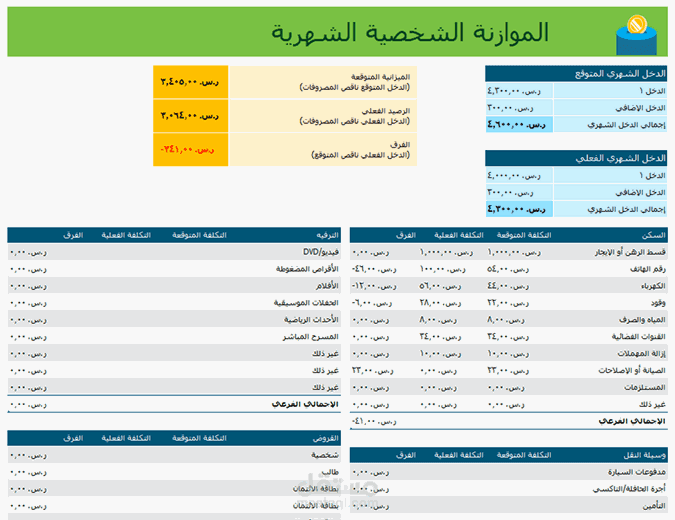Select the orange actual balance cell ٣,٠٦٤,٠٠
This screenshot has width=675, height=520.
(x=190, y=116)
